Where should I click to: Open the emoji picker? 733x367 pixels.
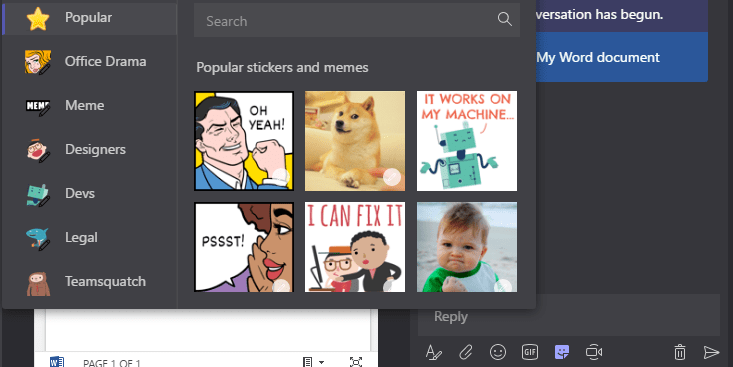pos(498,352)
